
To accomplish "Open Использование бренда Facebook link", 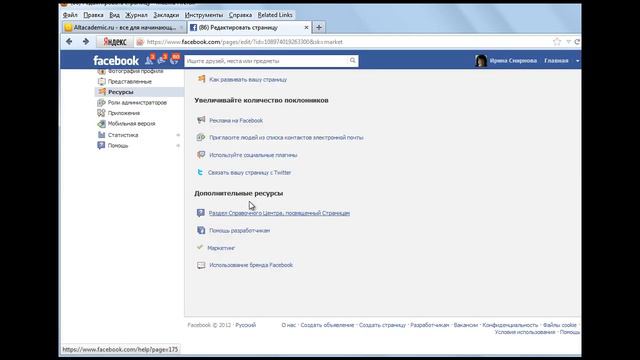I will [x=251, y=265].
